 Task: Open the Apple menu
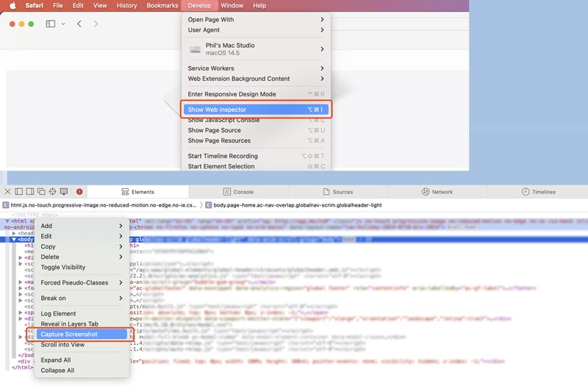(x=12, y=5)
